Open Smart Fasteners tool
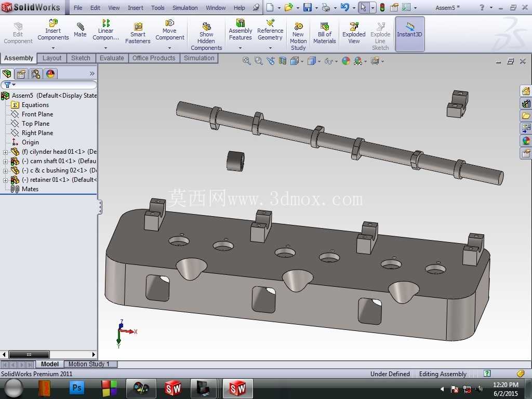532x399 pixels. point(138,33)
